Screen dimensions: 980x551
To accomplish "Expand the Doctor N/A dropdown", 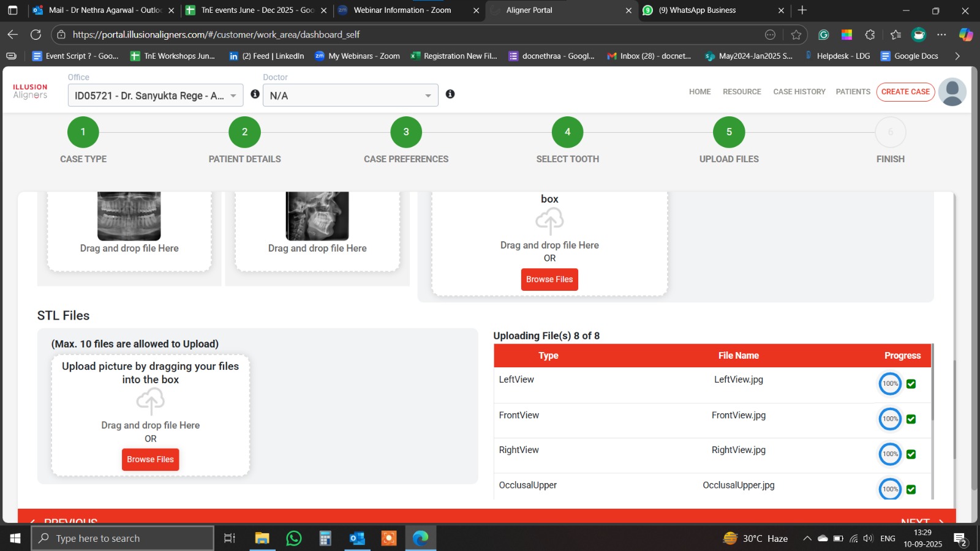I will tap(350, 96).
